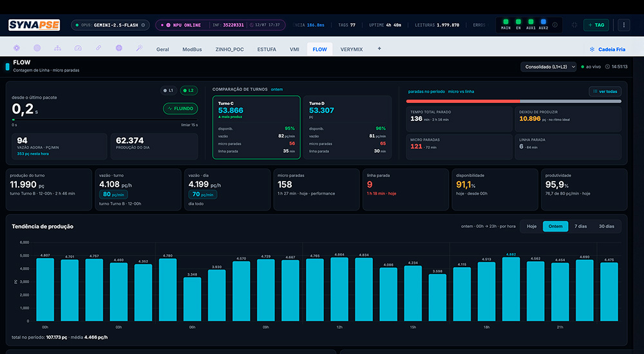Click the micro paradas 158 card
This screenshot has width=644, height=354.
click(x=316, y=189)
